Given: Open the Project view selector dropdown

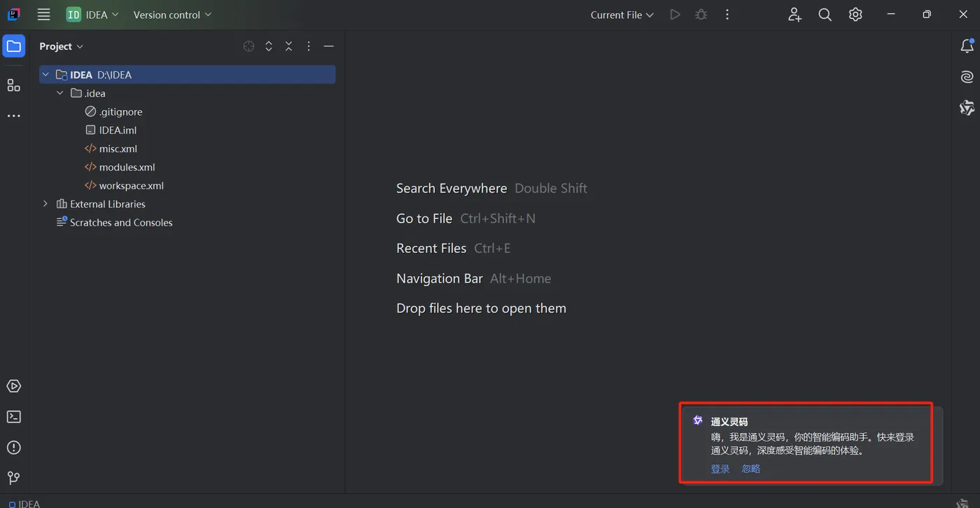Looking at the screenshot, I should [61, 46].
